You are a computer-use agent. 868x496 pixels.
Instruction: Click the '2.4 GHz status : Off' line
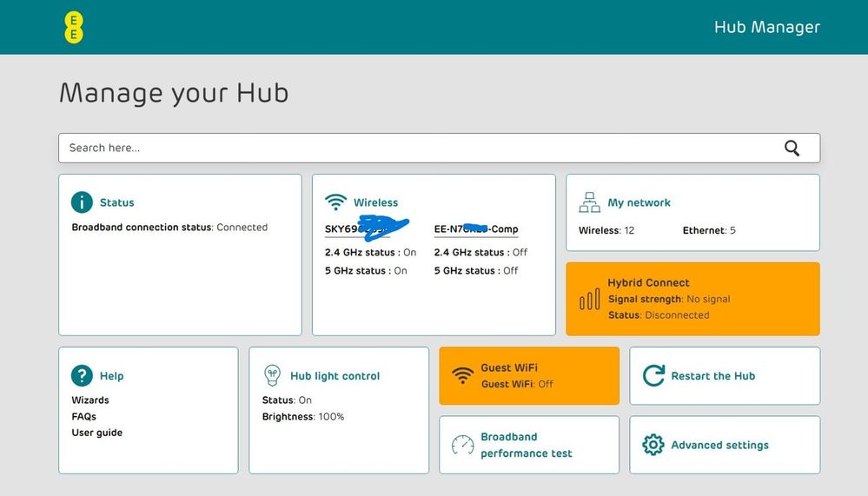pos(480,253)
